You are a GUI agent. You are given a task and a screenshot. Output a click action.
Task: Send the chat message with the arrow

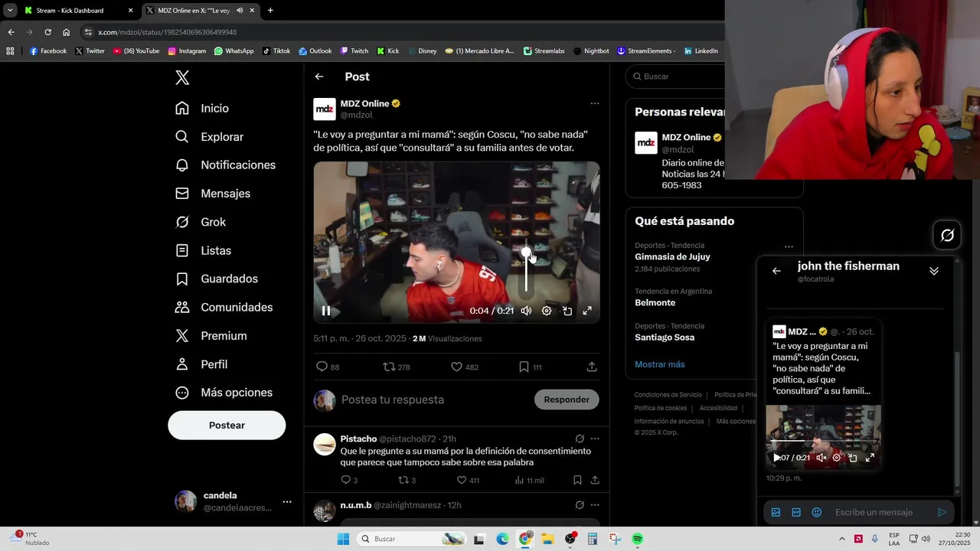[x=942, y=512]
